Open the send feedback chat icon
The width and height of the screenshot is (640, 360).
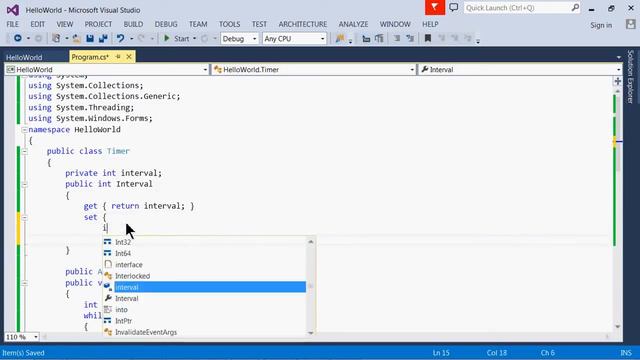click(x=454, y=7)
